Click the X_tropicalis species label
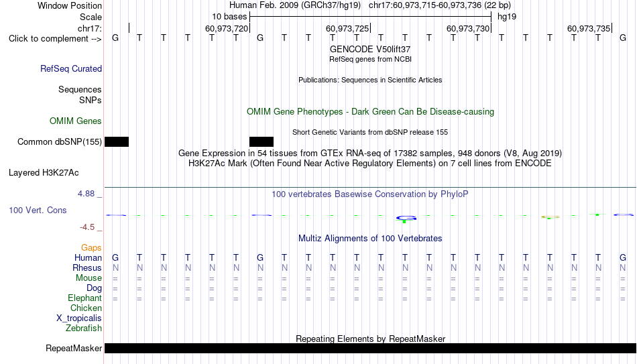This screenshot has height=364, width=637. [x=79, y=318]
